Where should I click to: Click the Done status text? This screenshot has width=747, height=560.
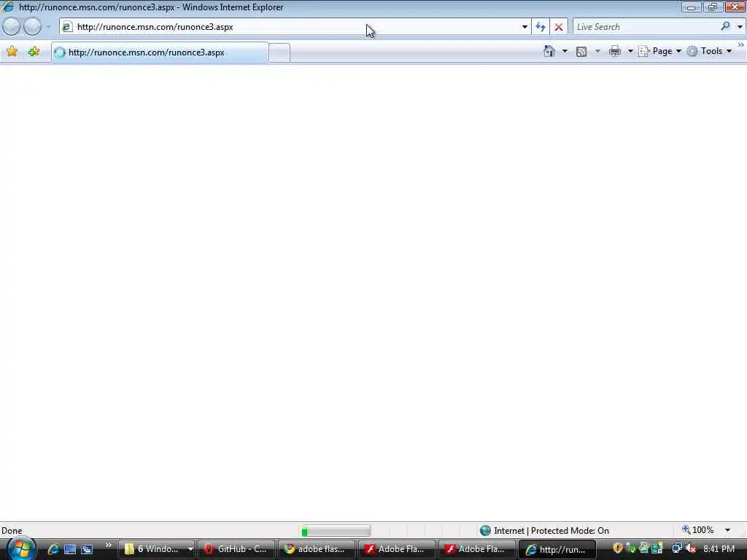[x=12, y=531]
